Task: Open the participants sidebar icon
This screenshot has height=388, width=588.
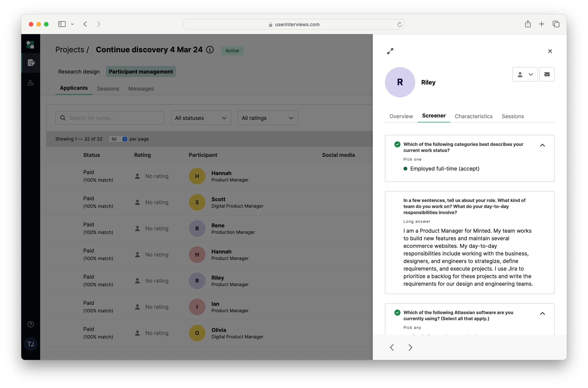Action: (31, 83)
